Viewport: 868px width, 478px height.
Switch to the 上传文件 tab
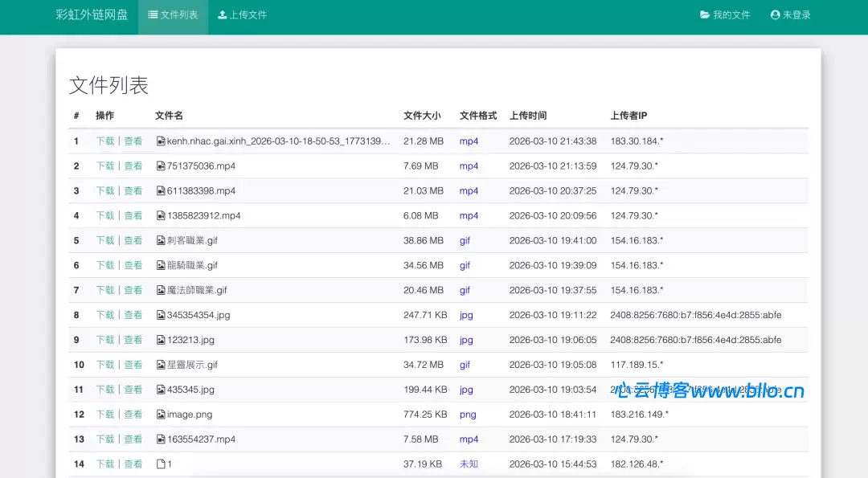243,16
